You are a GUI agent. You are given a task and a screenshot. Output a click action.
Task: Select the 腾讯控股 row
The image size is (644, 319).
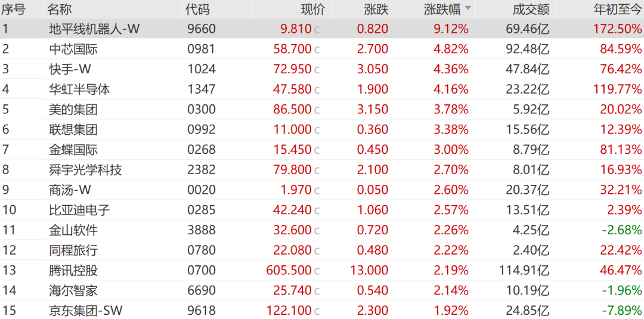click(x=322, y=271)
